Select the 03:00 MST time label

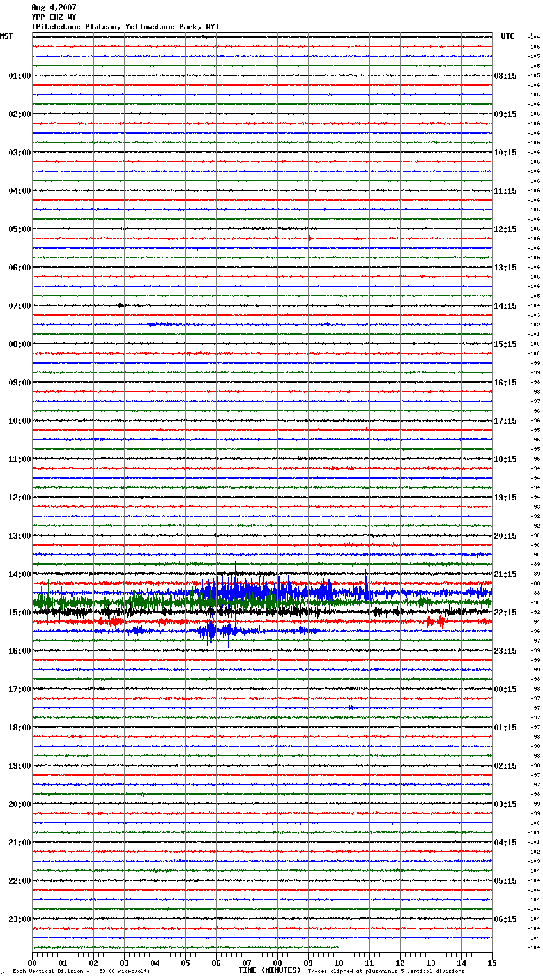(x=19, y=153)
